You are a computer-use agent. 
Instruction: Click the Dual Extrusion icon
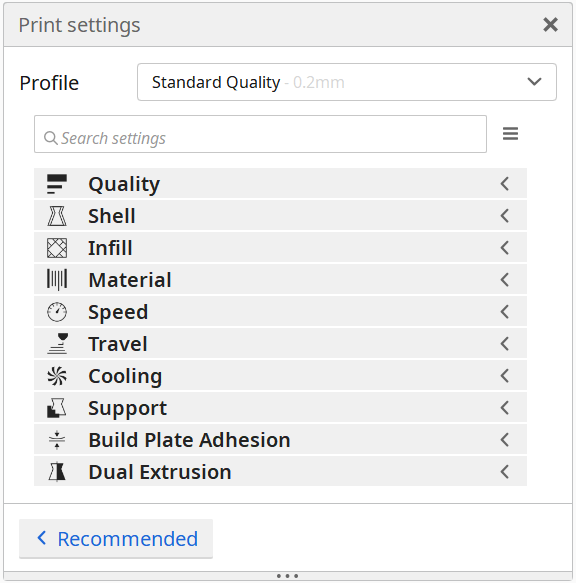pyautogui.click(x=57, y=472)
